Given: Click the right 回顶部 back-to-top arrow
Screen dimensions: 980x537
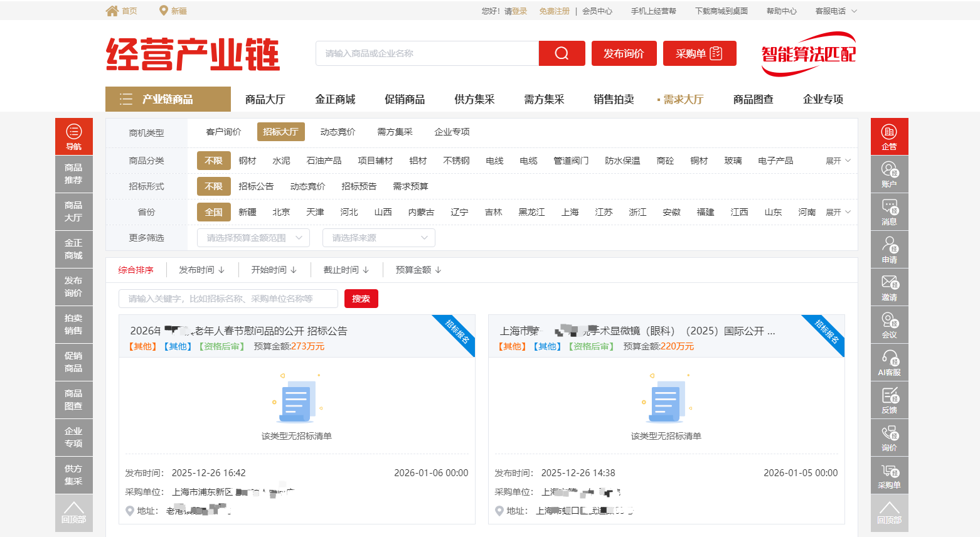Looking at the screenshot, I should [x=890, y=513].
